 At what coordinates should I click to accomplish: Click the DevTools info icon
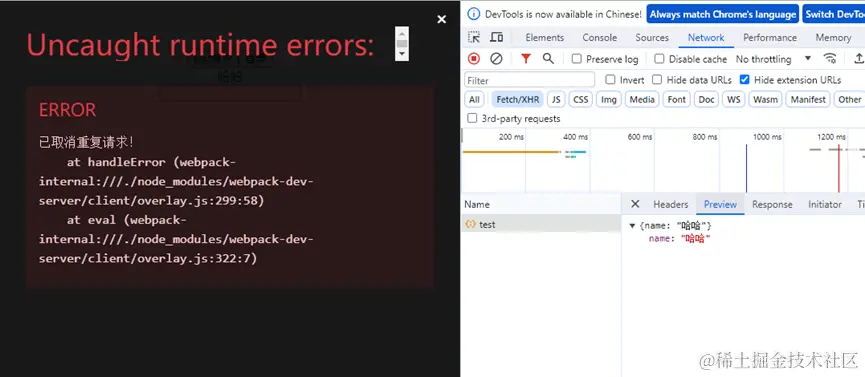[474, 14]
